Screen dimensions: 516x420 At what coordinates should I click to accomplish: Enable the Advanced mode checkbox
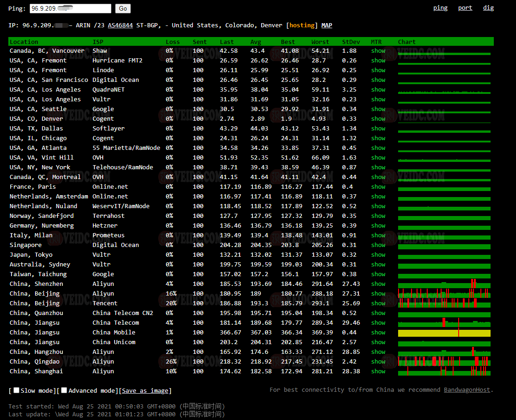click(64, 390)
